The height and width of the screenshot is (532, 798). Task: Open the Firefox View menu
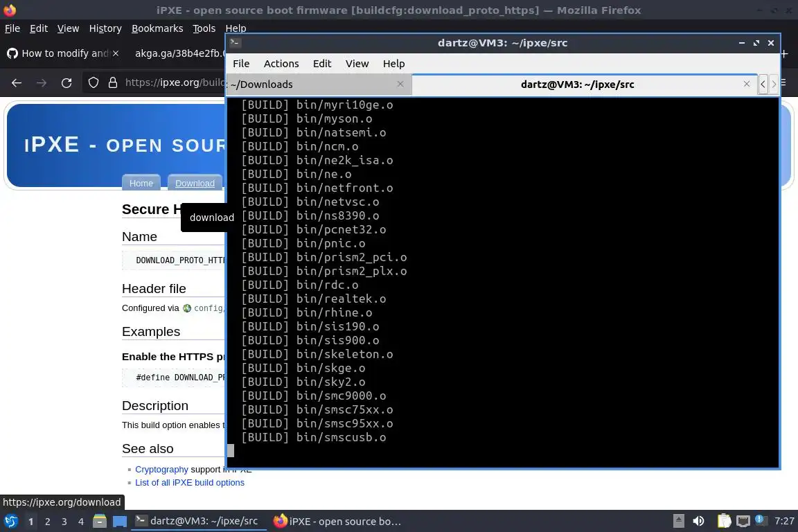tap(68, 28)
